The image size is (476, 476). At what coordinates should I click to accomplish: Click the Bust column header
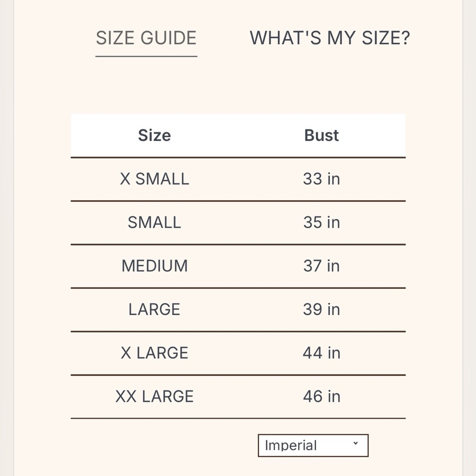(321, 135)
